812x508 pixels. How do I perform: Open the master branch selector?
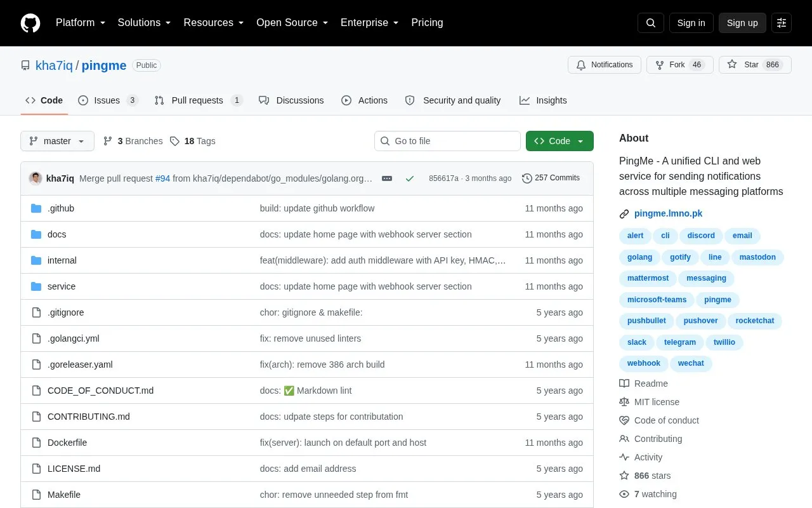[x=57, y=141]
